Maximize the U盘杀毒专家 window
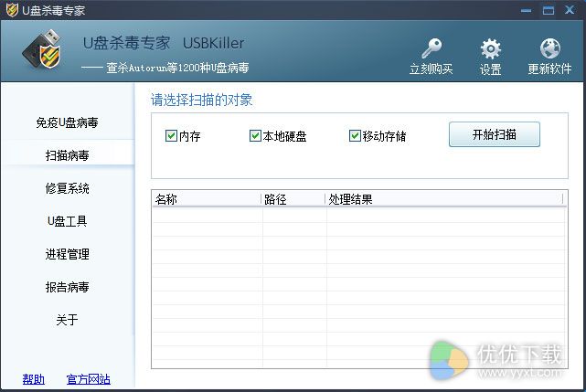Viewport: 586px width, 392px height. pos(549,10)
